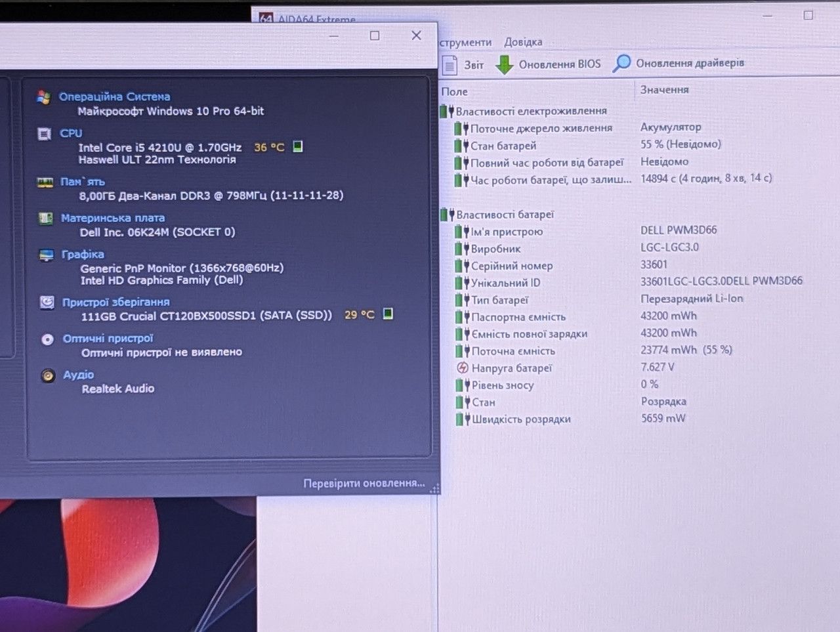The height and width of the screenshot is (632, 840).
Task: Select the CPU chip icon in Speccy
Action: coord(44,134)
